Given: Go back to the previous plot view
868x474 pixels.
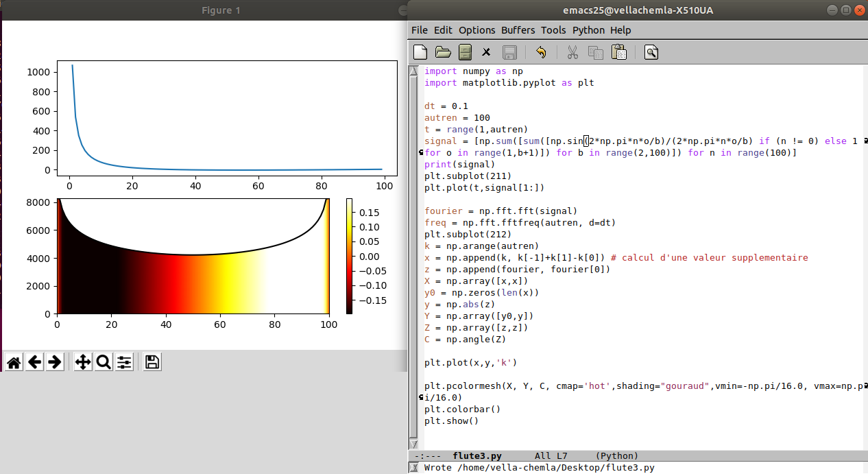Looking at the screenshot, I should (34, 362).
